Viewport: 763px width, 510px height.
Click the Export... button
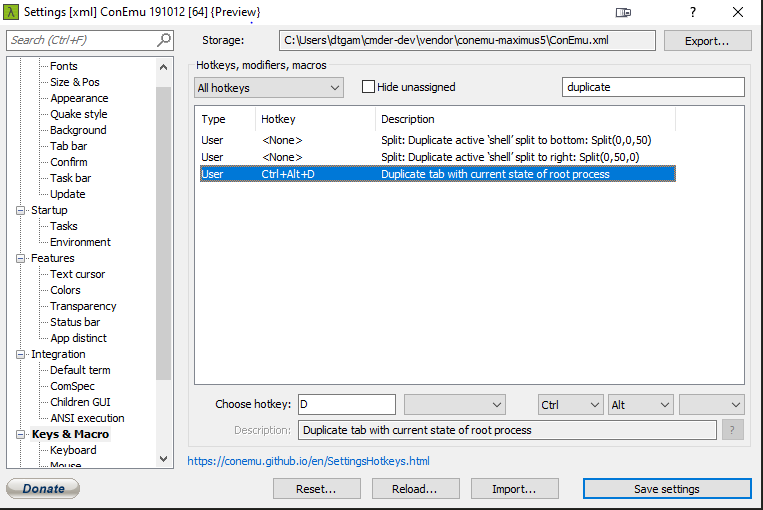[x=707, y=41]
